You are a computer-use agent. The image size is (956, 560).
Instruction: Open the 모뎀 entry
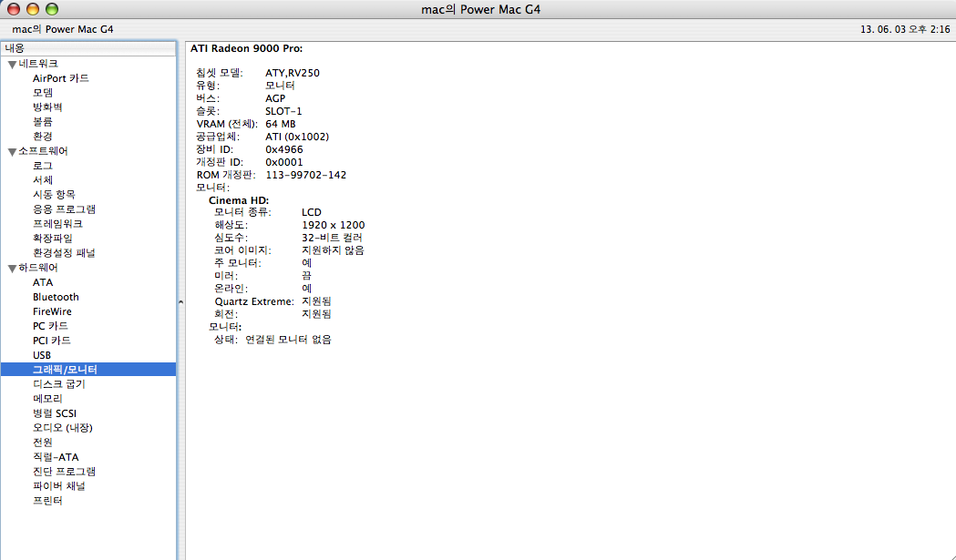pyautogui.click(x=43, y=93)
